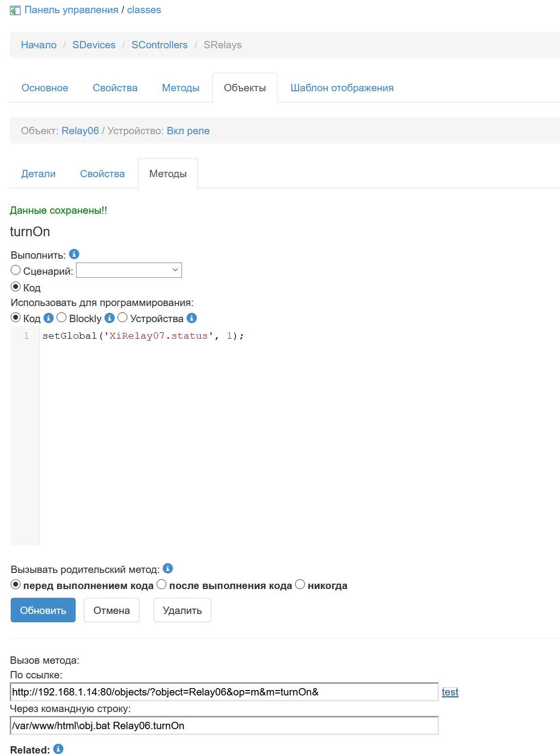Click the info icon after the Код programming option
This screenshot has height=754, width=560.
(48, 318)
